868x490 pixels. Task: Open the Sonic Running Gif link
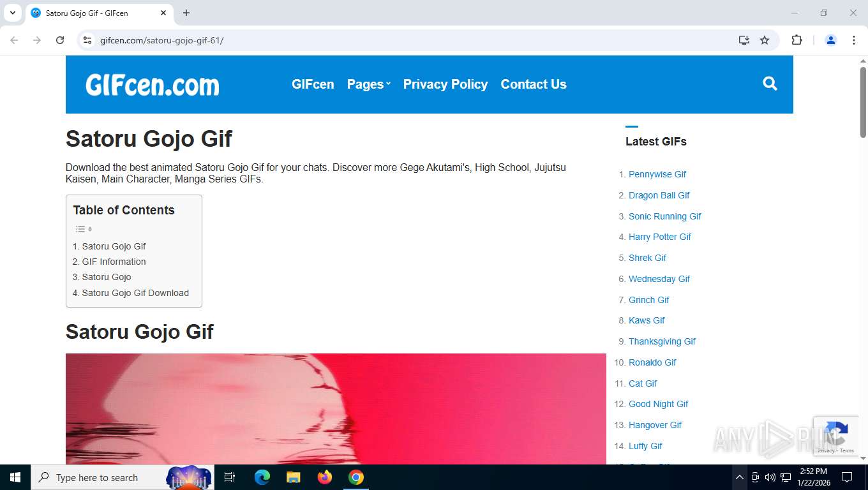tap(665, 216)
